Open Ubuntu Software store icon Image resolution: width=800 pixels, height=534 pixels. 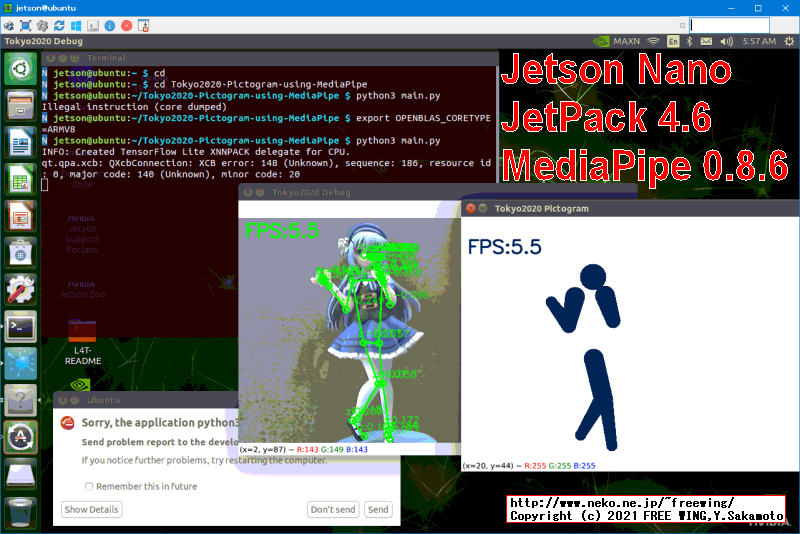point(21,252)
